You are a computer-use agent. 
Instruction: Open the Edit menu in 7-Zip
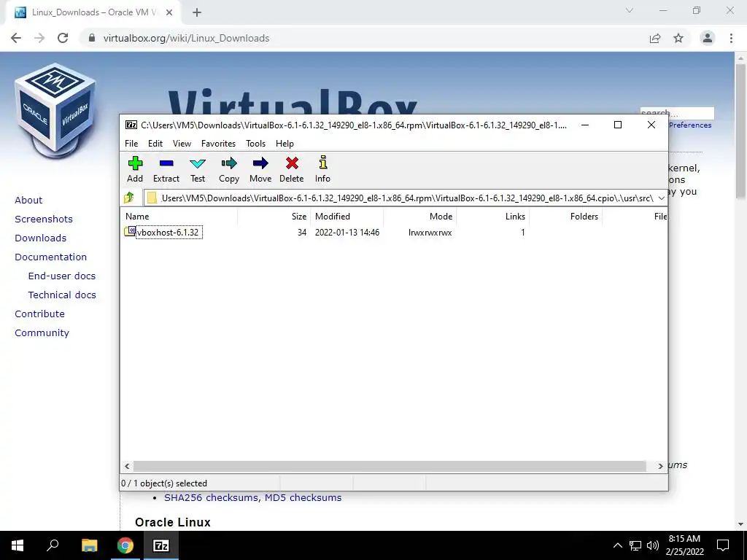pyautogui.click(x=155, y=144)
